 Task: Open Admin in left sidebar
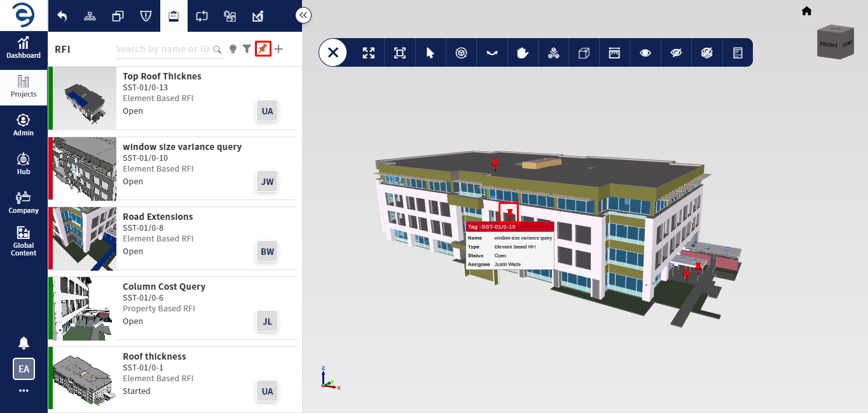(24, 126)
